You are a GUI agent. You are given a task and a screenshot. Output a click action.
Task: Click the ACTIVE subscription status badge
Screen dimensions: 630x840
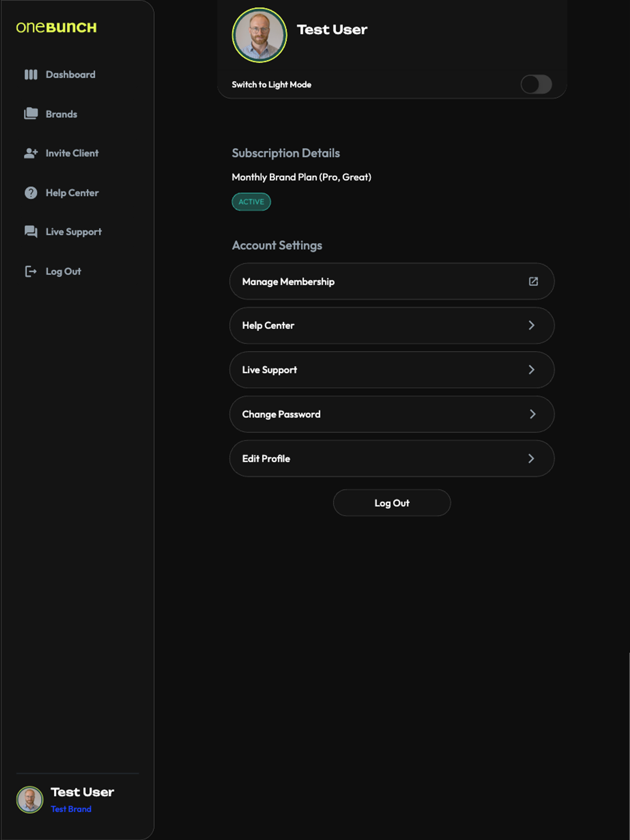[251, 202]
